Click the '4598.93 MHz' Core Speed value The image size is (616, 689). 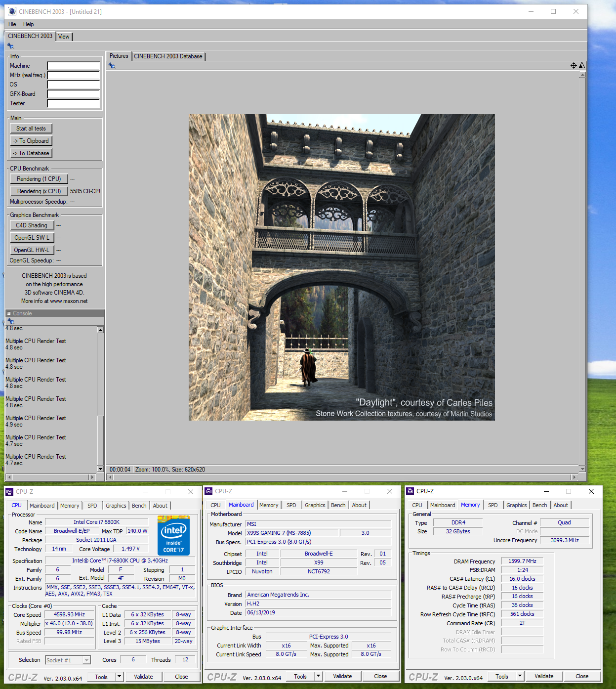pos(69,614)
